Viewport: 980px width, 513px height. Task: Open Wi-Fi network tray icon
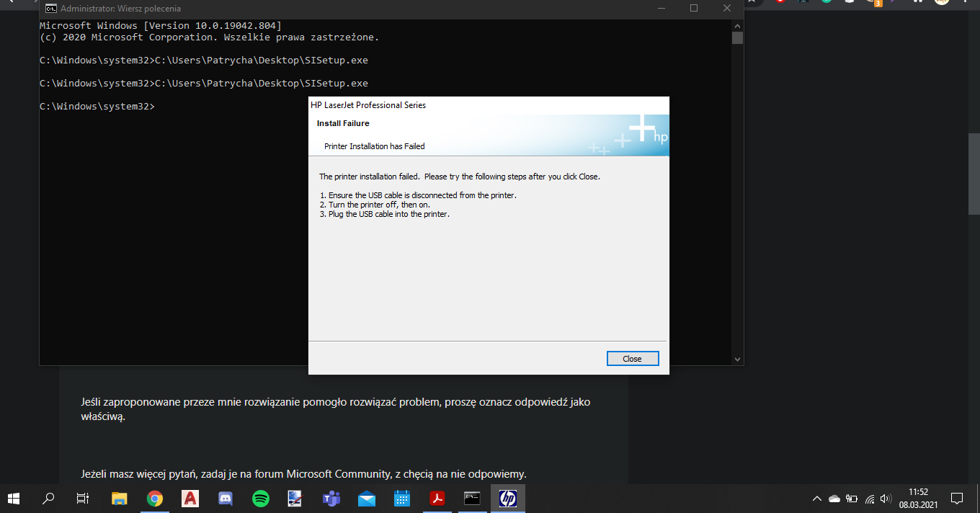click(870, 498)
